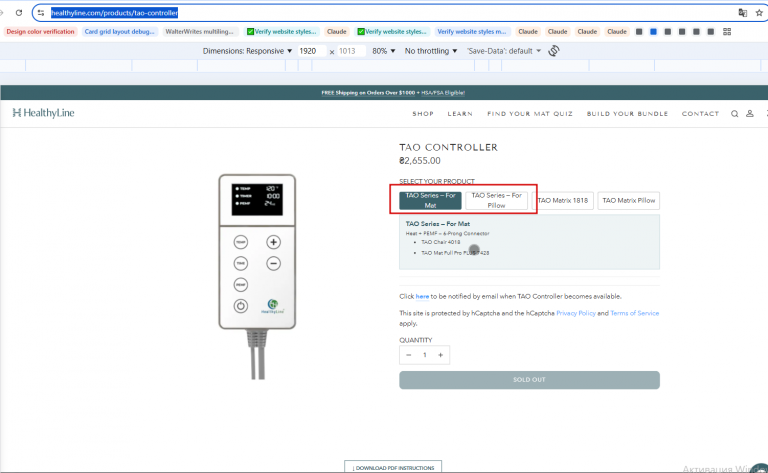768x473 pixels.
Task: Click the QUANTITY label
Action: [416, 340]
